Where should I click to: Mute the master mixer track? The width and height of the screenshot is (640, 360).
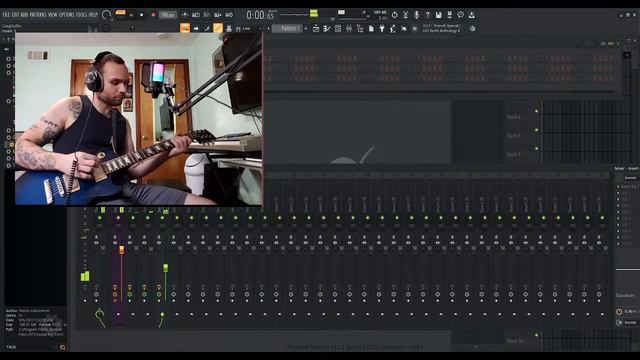(100, 218)
